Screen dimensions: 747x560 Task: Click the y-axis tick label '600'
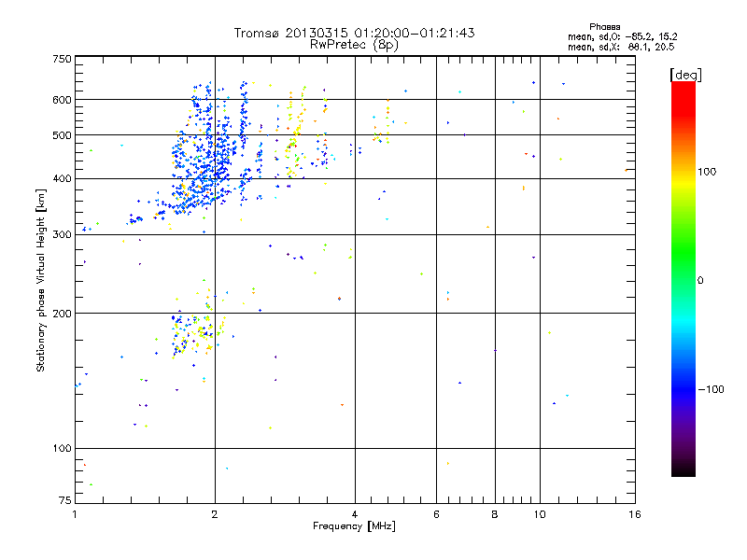62,100
